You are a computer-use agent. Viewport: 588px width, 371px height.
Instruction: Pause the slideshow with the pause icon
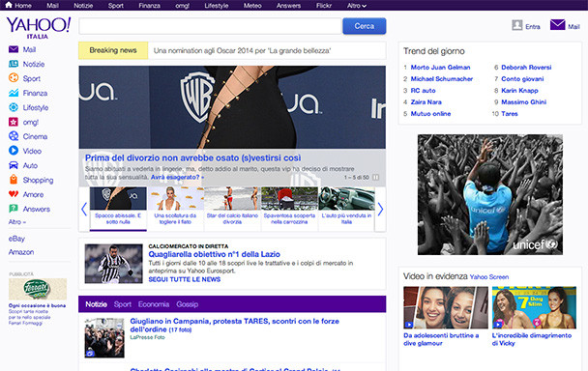[375, 177]
